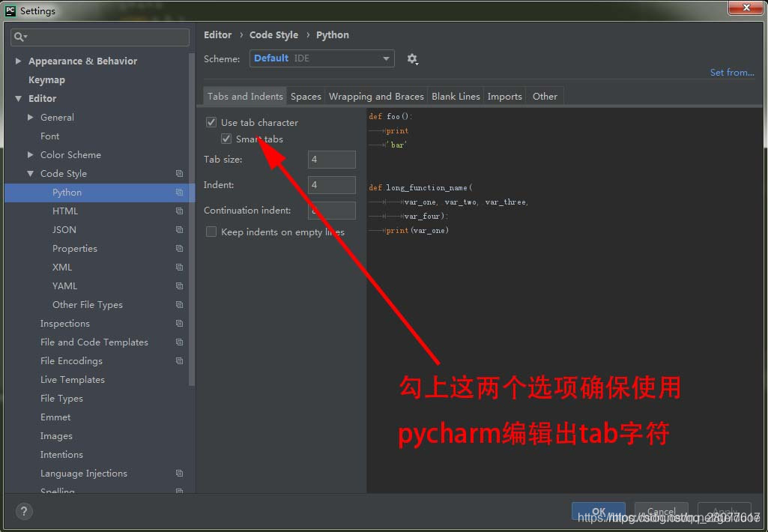Open the Wrapping and Braces tab
The width and height of the screenshot is (768, 532).
(376, 96)
